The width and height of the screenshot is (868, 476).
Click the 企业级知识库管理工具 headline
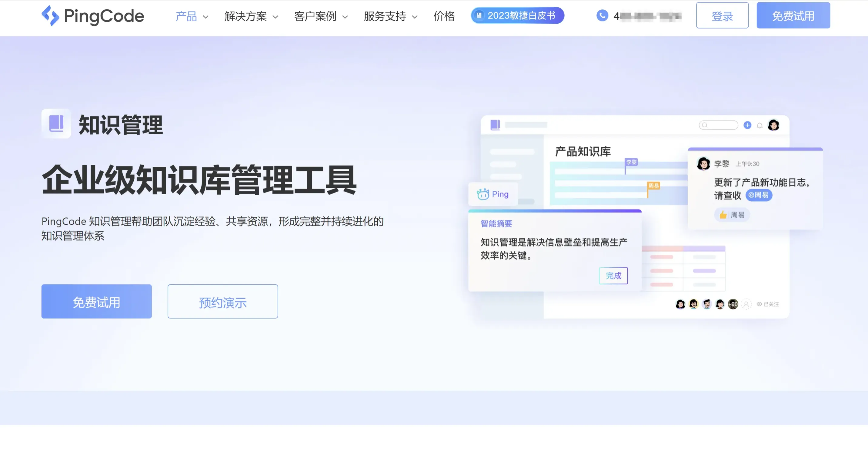pos(199,180)
